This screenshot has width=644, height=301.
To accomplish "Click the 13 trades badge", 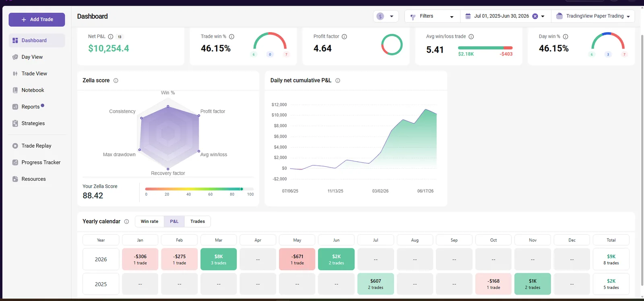I will tap(120, 37).
